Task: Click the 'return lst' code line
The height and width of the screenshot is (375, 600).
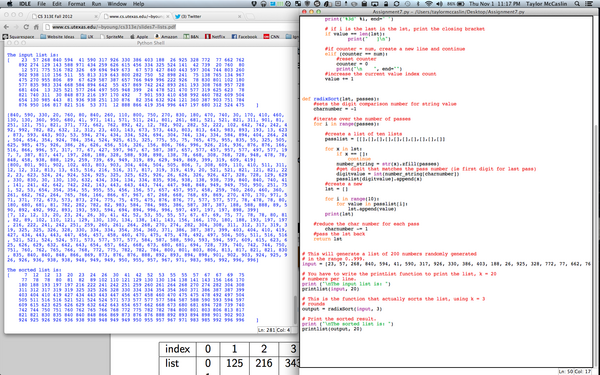Action: [x=328, y=239]
